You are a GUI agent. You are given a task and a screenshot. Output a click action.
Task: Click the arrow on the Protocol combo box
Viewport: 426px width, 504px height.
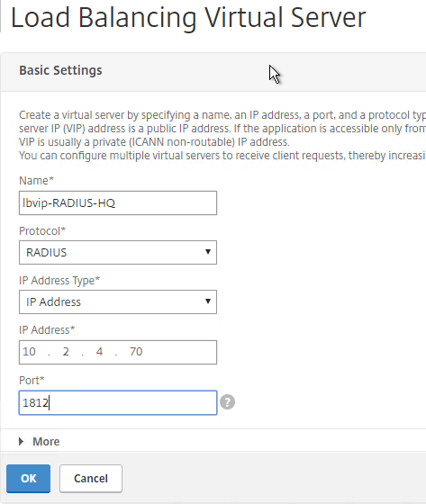[x=208, y=252]
